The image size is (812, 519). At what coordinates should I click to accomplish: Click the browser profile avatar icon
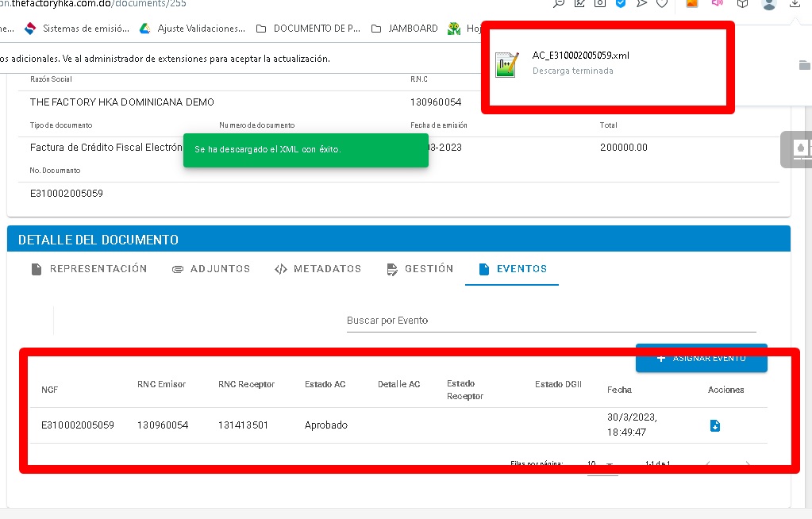click(768, 4)
